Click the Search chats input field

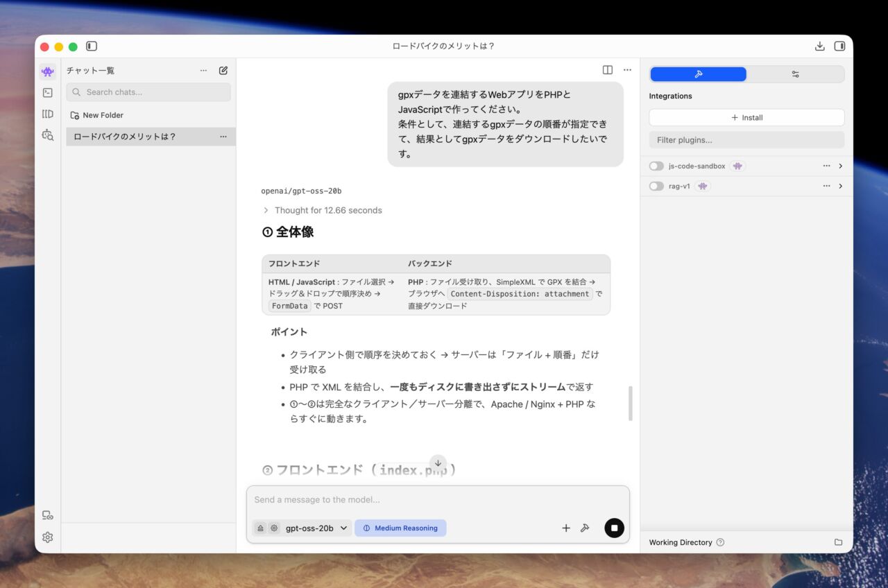[148, 92]
